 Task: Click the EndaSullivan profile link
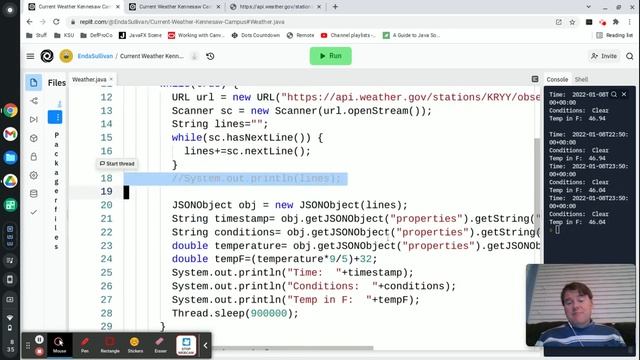pyautogui.click(x=95, y=56)
